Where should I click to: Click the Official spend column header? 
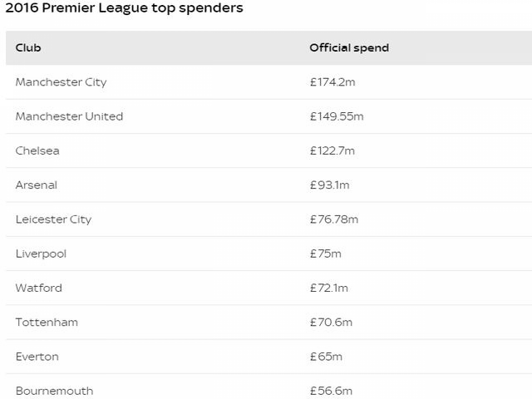(x=349, y=47)
